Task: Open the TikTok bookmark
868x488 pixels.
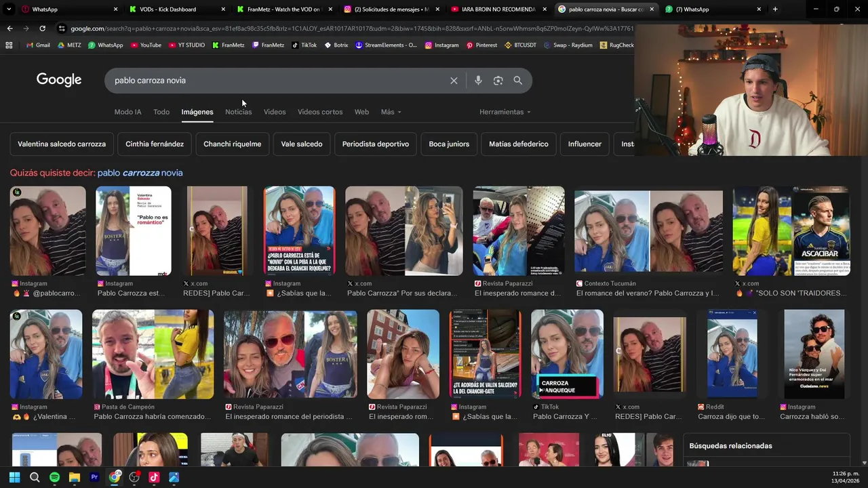Action: coord(304,45)
